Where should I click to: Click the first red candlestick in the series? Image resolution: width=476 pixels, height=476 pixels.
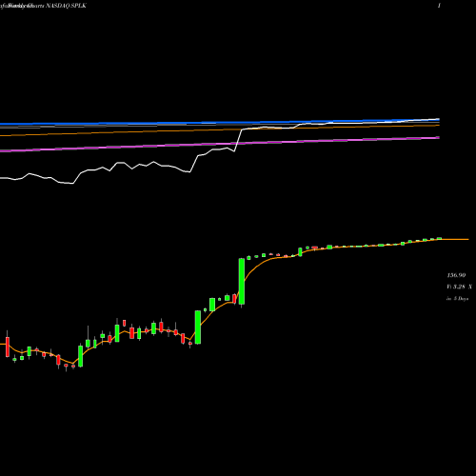[8, 347]
